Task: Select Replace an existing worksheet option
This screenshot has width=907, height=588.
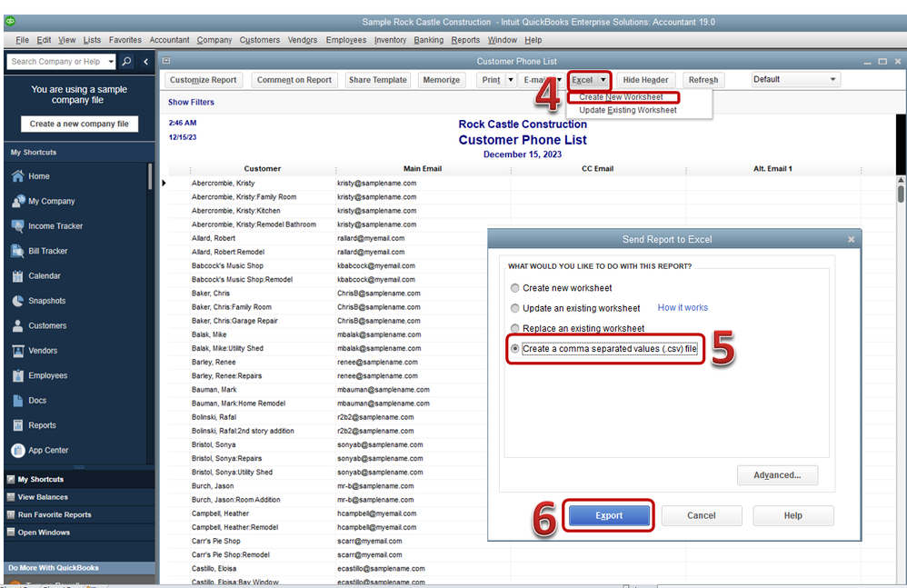Action: (x=514, y=328)
